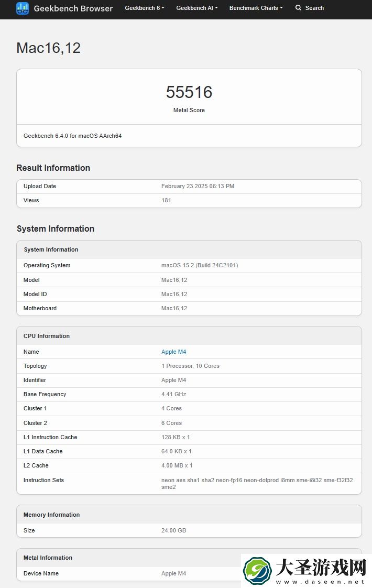This screenshot has height=588, width=372.
Task: Click the Upload Date row label
Action: click(x=40, y=186)
